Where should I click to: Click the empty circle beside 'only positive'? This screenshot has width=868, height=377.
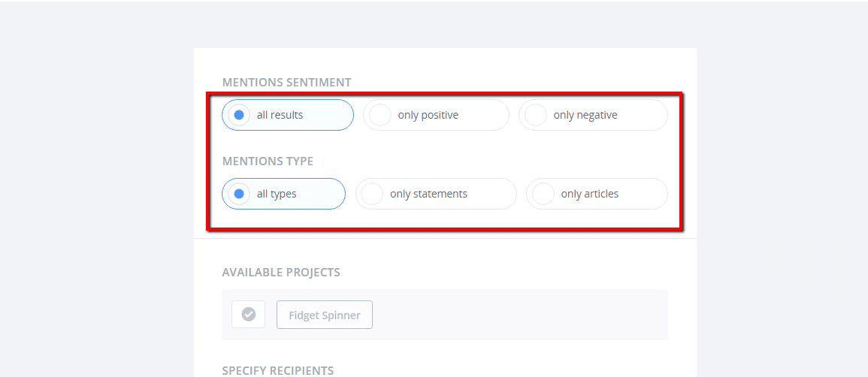[380, 115]
